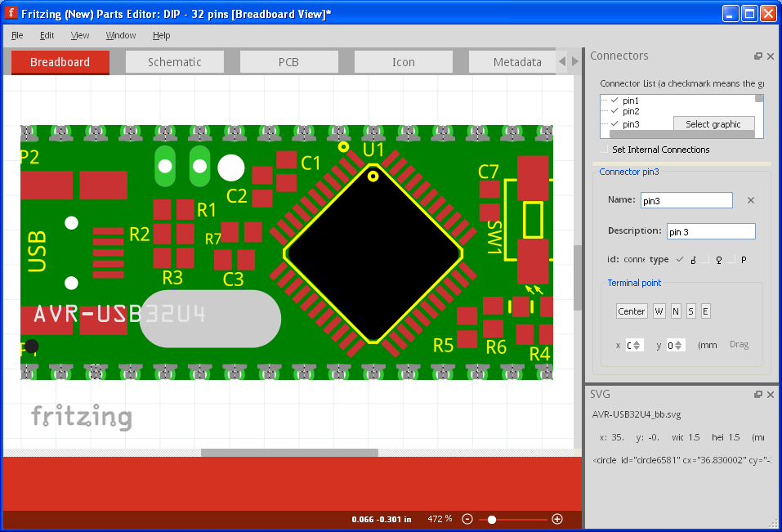
Task: Open the Window menu
Action: tap(121, 35)
